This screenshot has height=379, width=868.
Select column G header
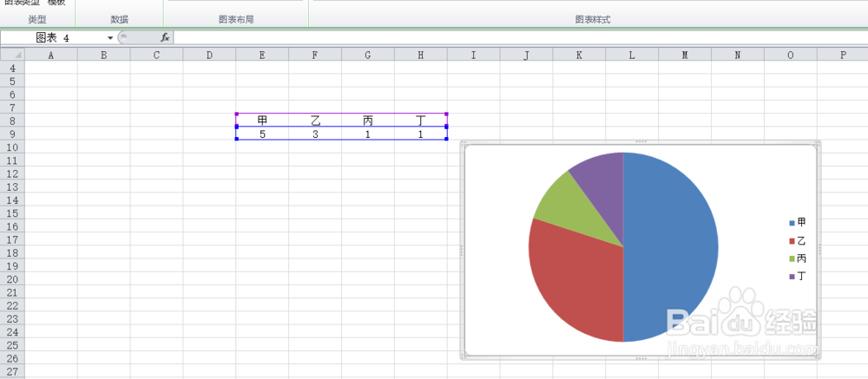click(368, 55)
